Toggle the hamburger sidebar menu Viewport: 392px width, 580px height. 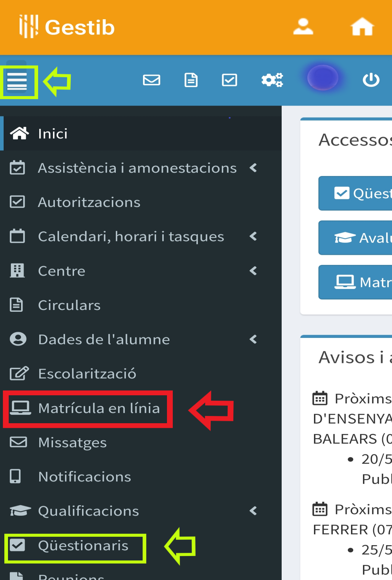[x=17, y=81]
